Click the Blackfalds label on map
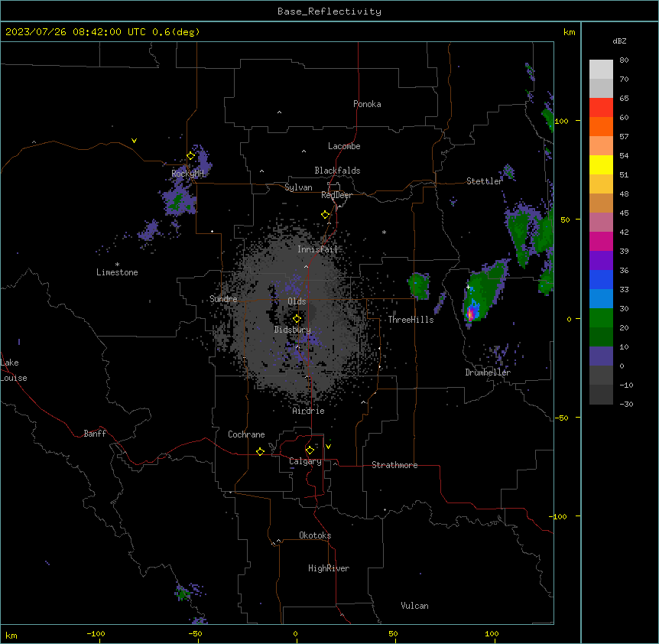659x644 pixels. 337,171
